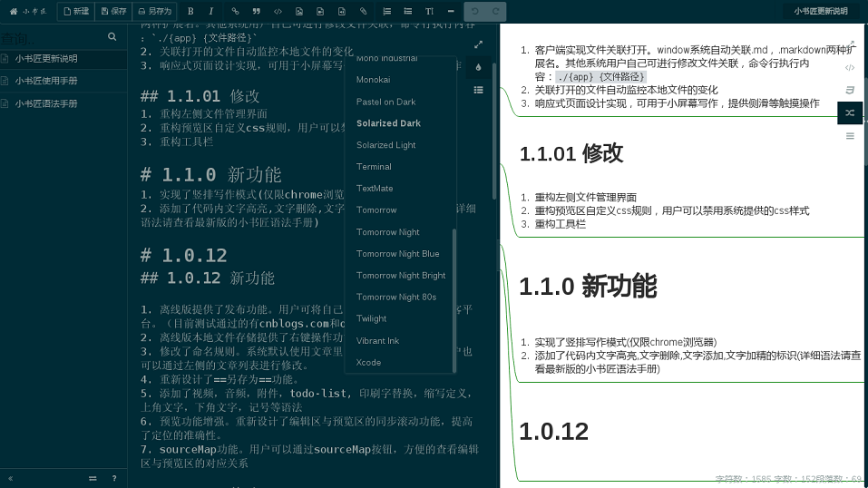This screenshot has width=868, height=488.
Task: Click the heading text-size icon
Action: tap(429, 11)
